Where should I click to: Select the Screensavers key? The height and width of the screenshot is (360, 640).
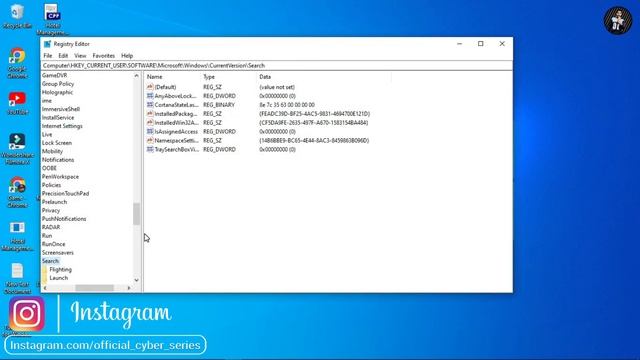(58, 253)
